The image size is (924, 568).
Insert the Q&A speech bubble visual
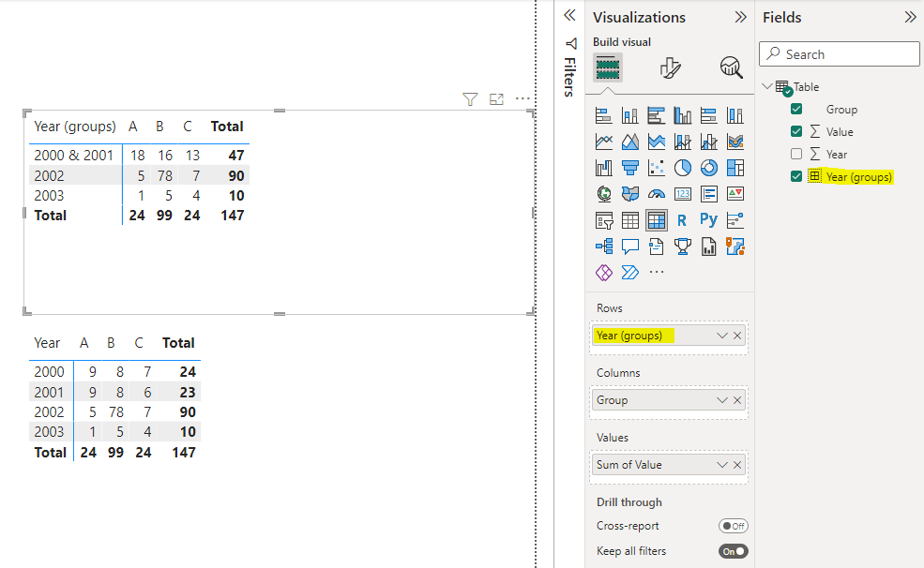coord(630,246)
